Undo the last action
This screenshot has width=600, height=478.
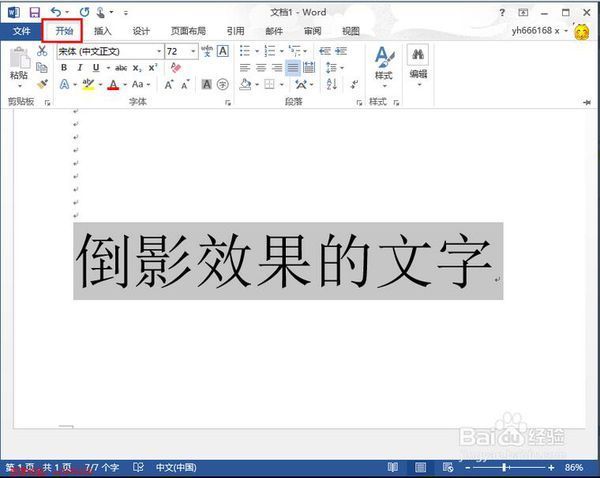coord(56,13)
